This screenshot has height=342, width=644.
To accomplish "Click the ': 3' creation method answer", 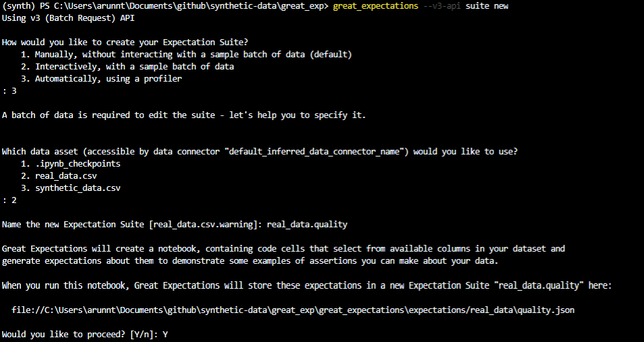I will (9, 91).
